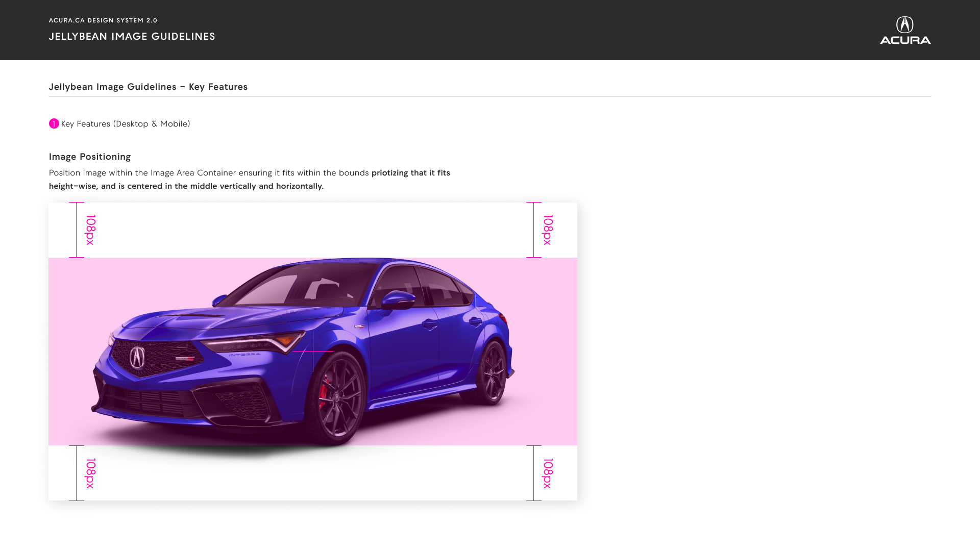980x551 pixels.
Task: Click the "JELLYBEAN IMAGE GUIDELINES" header title
Action: point(132,36)
